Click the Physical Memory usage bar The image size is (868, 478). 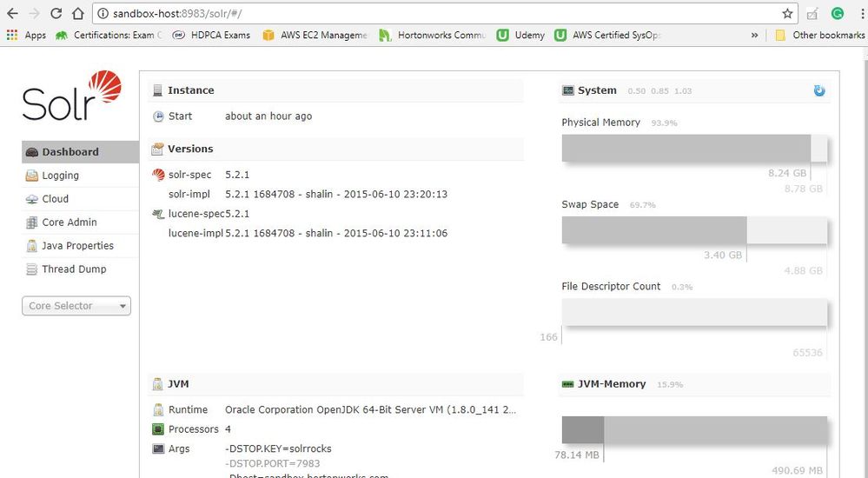[x=694, y=149]
